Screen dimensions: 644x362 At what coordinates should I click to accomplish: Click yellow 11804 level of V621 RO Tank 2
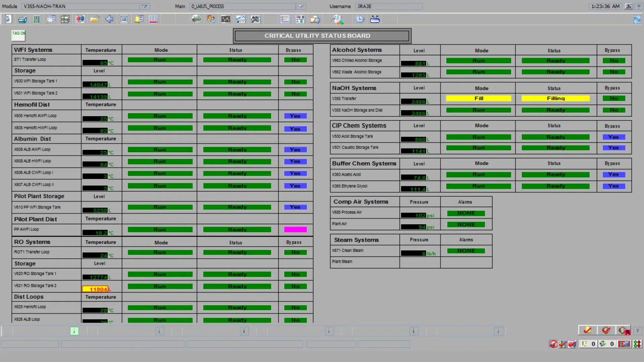pos(96,289)
